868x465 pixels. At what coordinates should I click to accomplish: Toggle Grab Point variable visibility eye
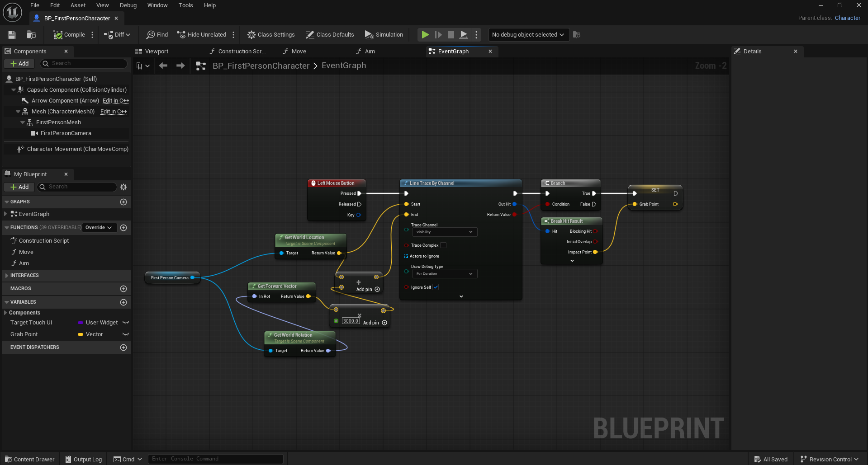(x=126, y=334)
